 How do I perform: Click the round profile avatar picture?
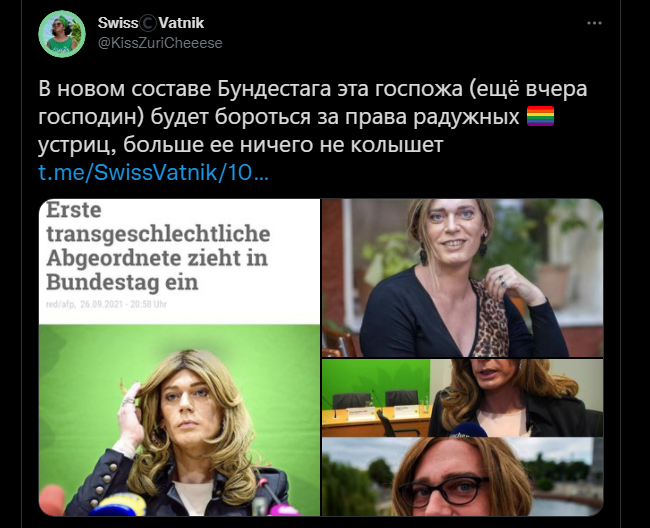[62, 34]
